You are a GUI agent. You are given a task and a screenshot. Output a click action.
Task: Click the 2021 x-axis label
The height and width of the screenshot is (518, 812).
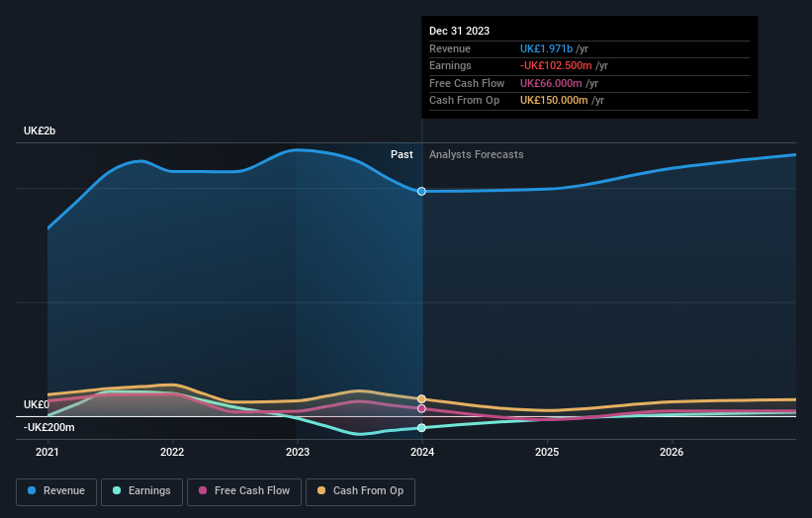coord(47,453)
